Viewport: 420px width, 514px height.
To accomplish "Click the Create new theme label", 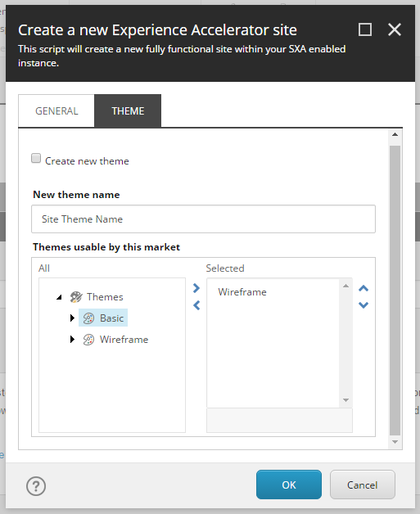I will point(87,161).
